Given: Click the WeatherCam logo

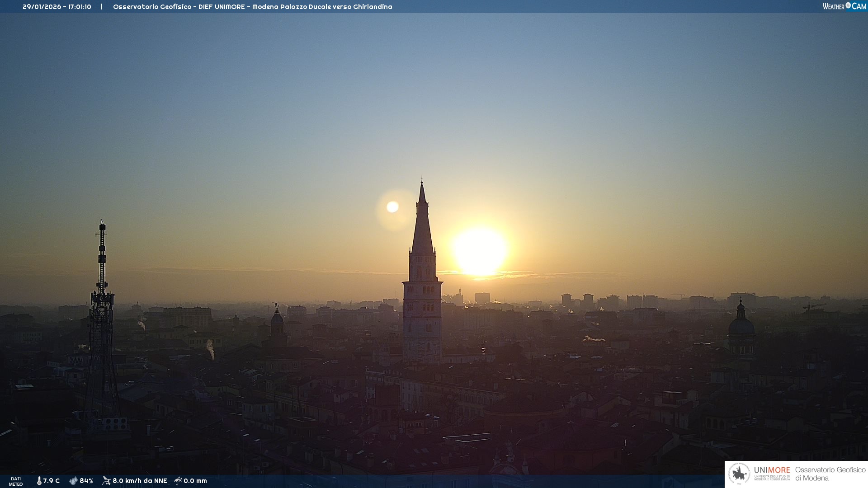Looking at the screenshot, I should point(844,6).
